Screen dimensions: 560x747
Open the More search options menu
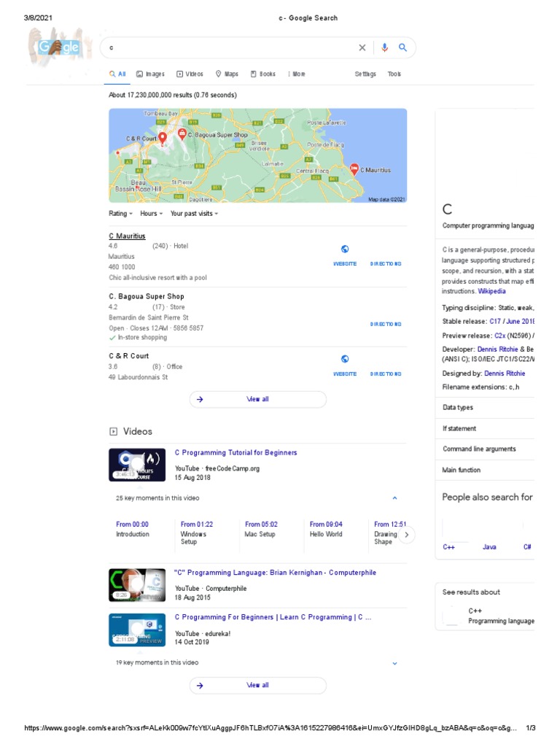point(296,74)
